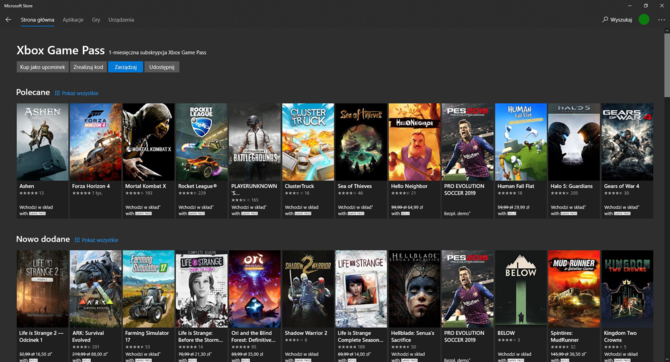
Task: Switch to Strona główna tab
Action: pyautogui.click(x=38, y=20)
